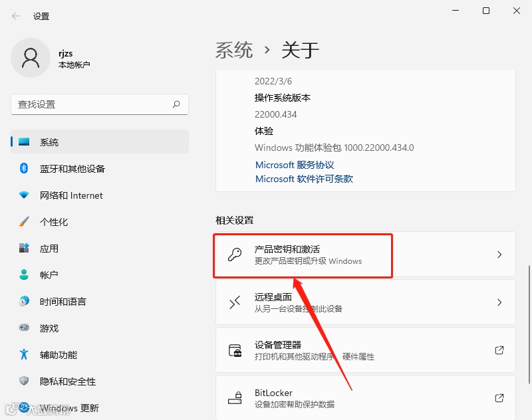
Task: Expand chevron on 远程桌面 row
Action: pos(499,302)
